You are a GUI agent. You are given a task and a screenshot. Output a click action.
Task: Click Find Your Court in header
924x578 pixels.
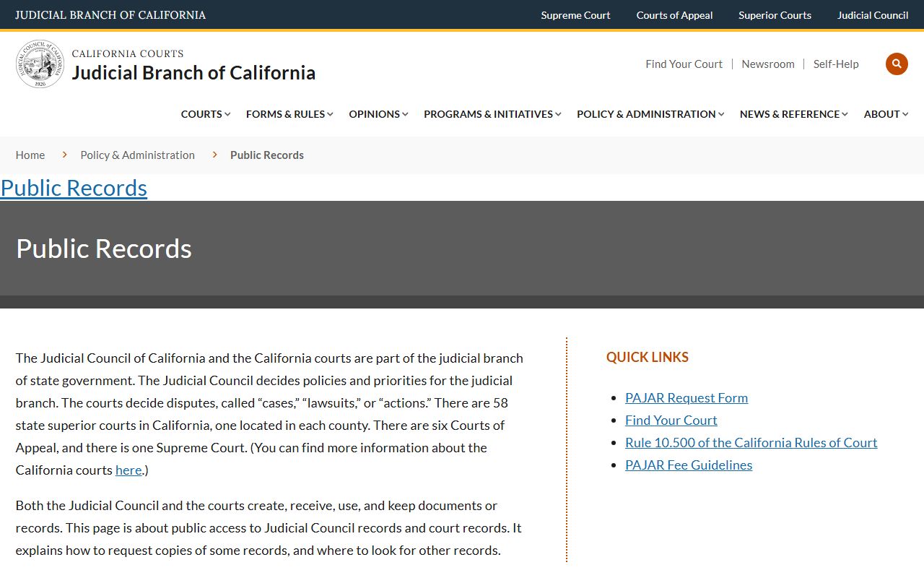click(x=684, y=64)
